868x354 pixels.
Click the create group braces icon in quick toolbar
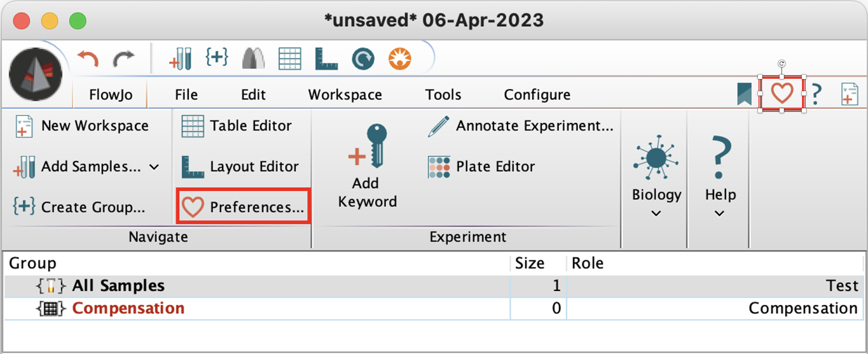217,57
